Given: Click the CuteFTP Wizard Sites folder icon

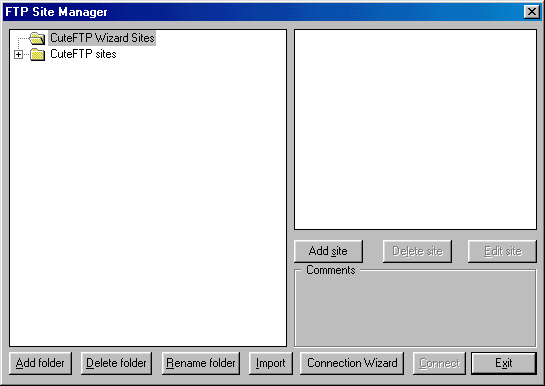Looking at the screenshot, I should point(37,38).
